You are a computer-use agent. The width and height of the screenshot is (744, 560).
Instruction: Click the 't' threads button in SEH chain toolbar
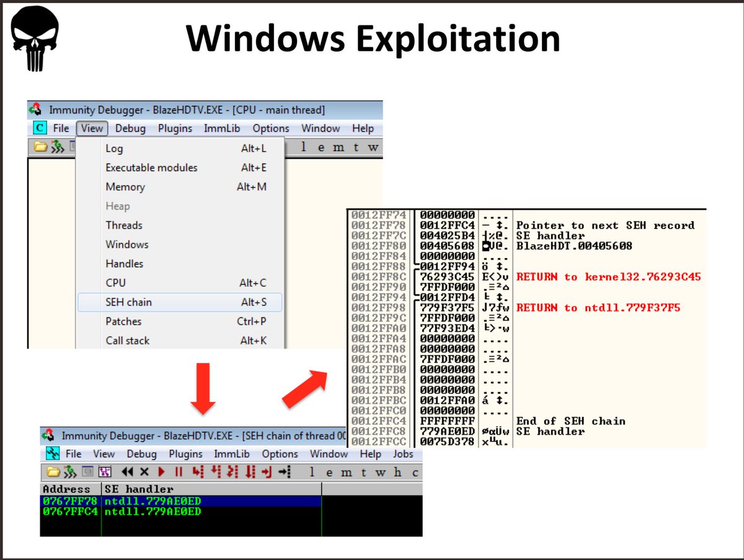pyautogui.click(x=363, y=473)
